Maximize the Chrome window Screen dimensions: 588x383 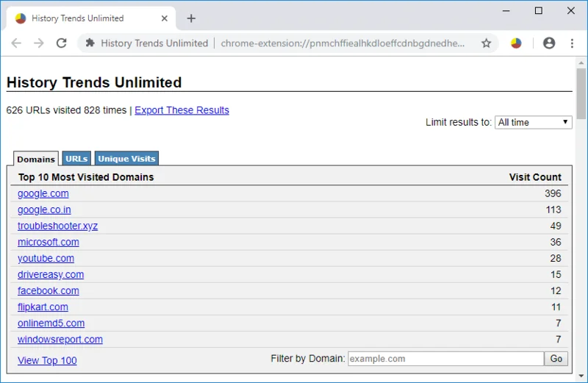[539, 11]
